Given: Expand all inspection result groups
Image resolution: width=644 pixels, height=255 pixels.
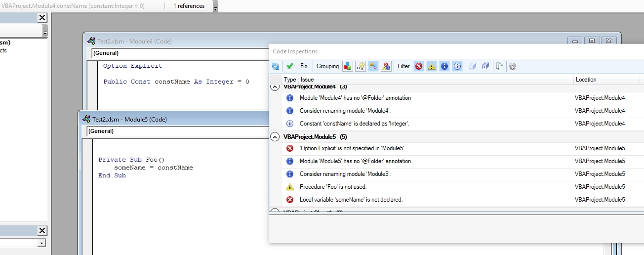Looking at the screenshot, I should tap(486, 66).
